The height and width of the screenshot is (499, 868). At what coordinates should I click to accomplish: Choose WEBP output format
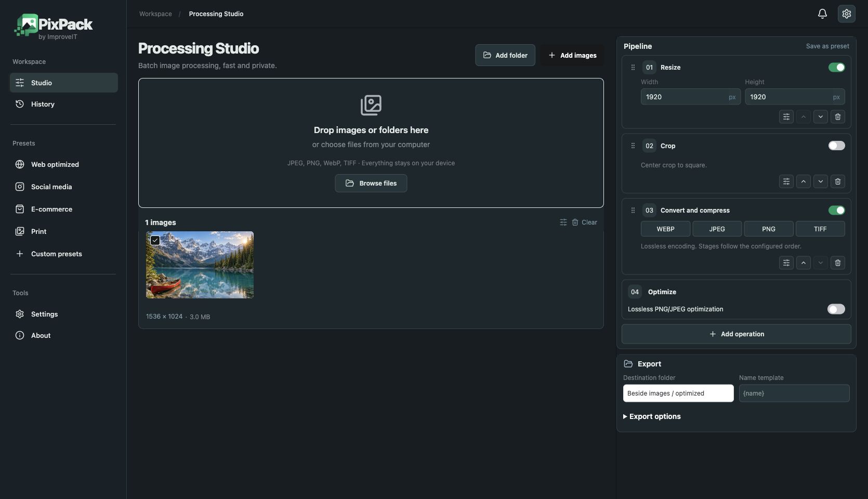tap(665, 229)
